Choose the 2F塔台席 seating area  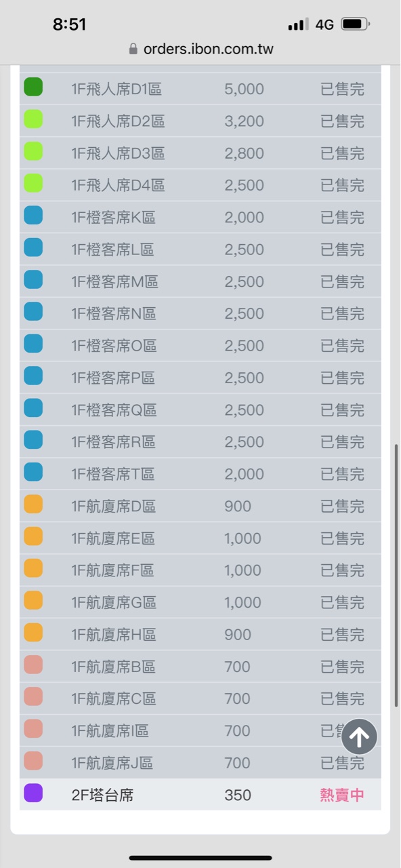tap(200, 794)
